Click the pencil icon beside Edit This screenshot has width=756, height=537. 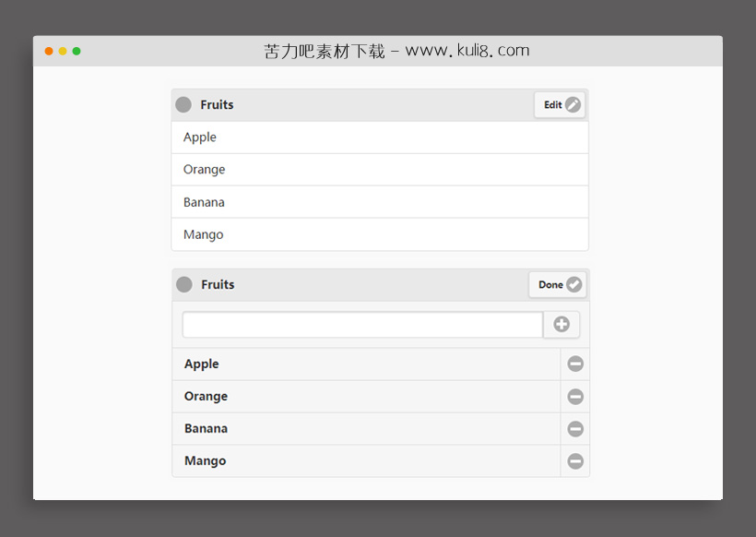[x=572, y=104]
